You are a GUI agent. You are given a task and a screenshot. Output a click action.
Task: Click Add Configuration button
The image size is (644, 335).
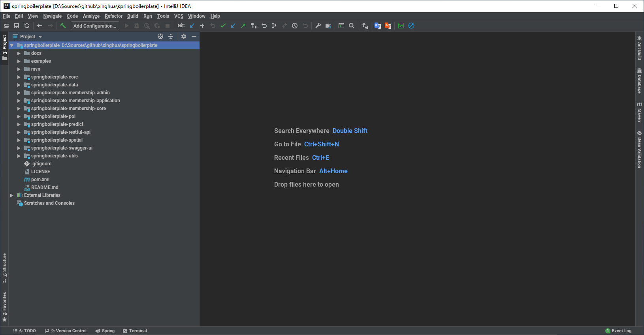95,26
